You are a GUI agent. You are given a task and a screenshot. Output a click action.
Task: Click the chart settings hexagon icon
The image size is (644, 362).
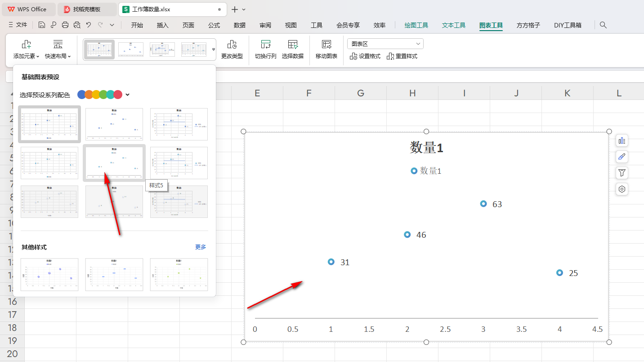(622, 189)
